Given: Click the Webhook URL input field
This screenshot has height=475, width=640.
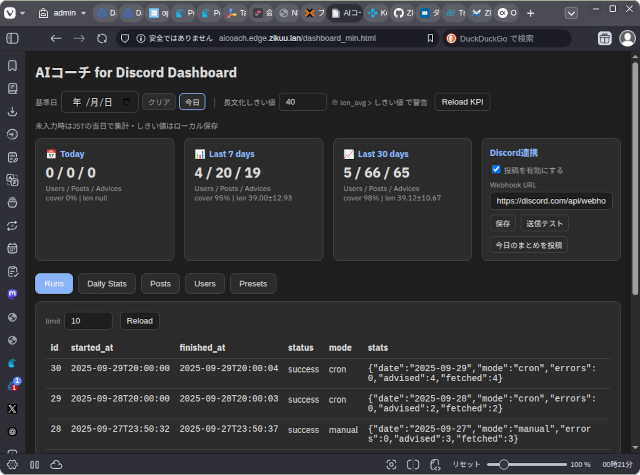Looking at the screenshot, I should pyautogui.click(x=551, y=201).
